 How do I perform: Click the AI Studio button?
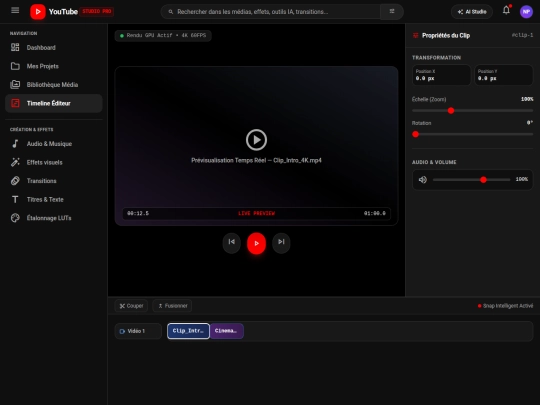coord(472,12)
